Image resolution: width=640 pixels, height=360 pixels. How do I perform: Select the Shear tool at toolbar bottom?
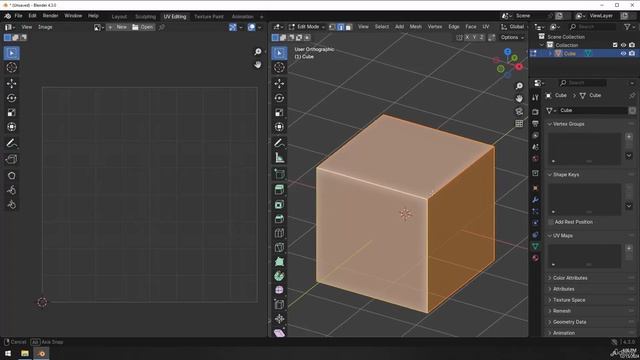click(x=279, y=333)
